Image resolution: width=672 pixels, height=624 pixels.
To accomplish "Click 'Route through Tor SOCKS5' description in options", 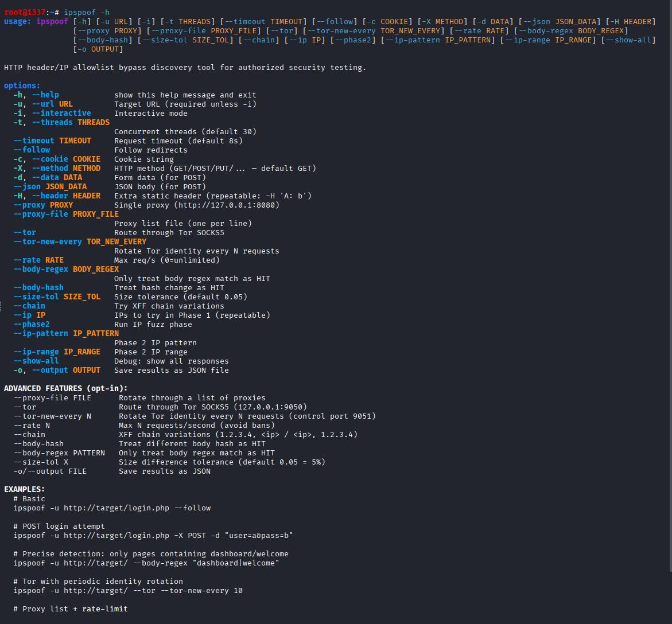I will (169, 232).
